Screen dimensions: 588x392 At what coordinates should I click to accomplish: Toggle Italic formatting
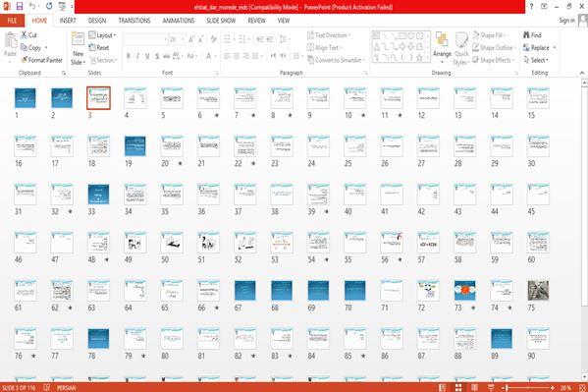[x=137, y=56]
